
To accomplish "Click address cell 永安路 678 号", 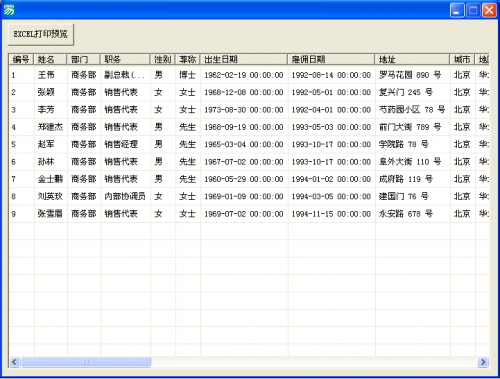I will click(x=413, y=214).
